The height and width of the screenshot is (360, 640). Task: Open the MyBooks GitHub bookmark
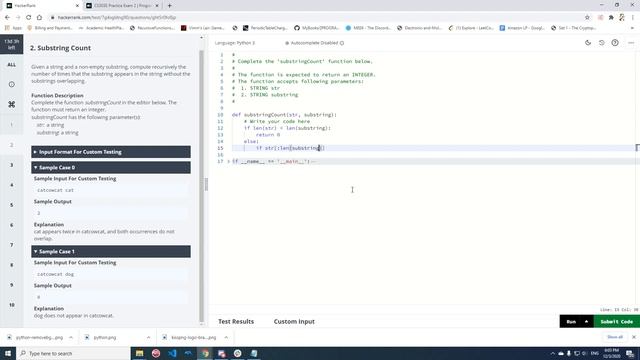[316, 28]
